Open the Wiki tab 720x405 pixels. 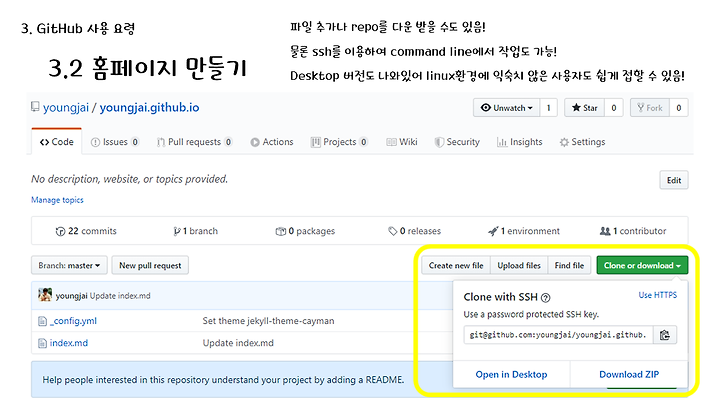coord(402,142)
